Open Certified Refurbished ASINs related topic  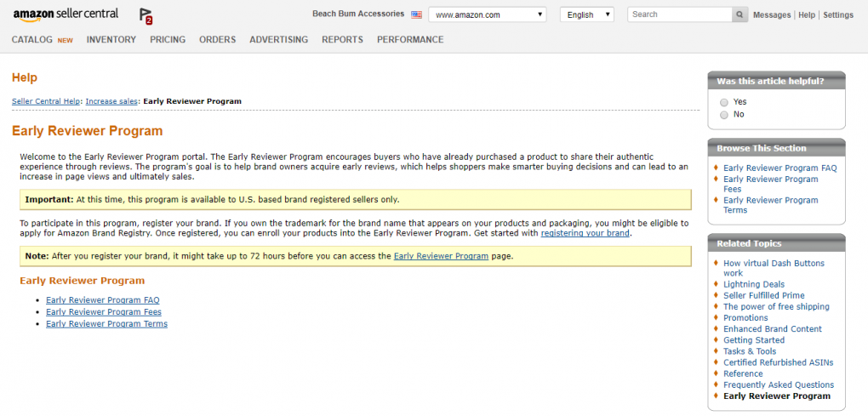coord(779,362)
